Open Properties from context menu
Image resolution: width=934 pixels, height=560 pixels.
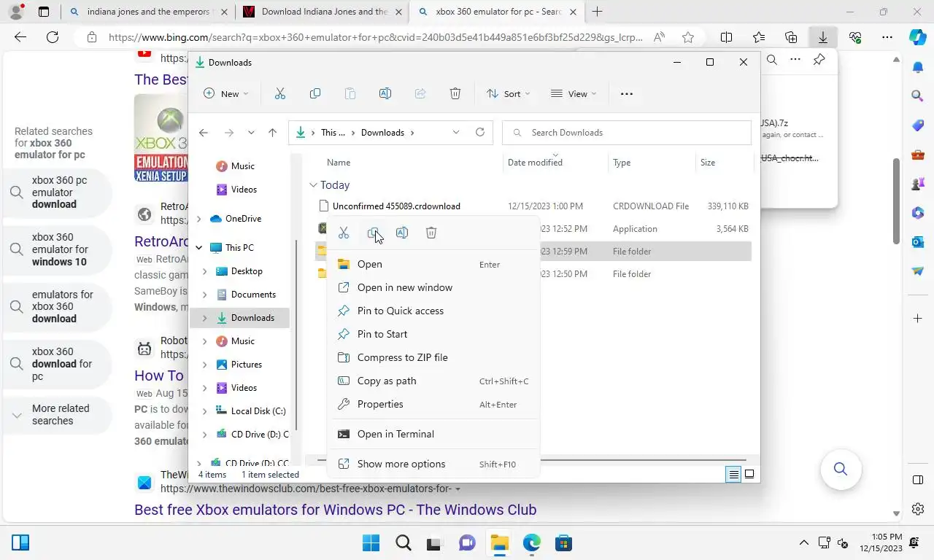[434, 404]
